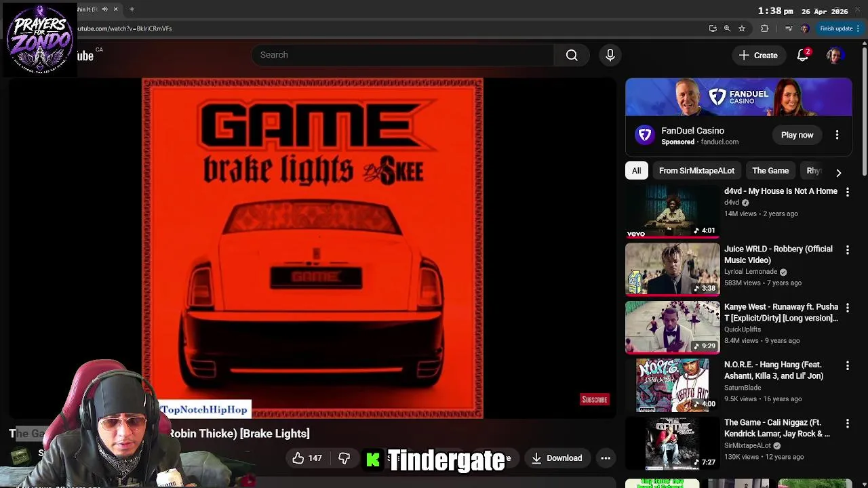The width and height of the screenshot is (868, 488).
Task: Click Finish update in Chrome
Action: (836, 28)
